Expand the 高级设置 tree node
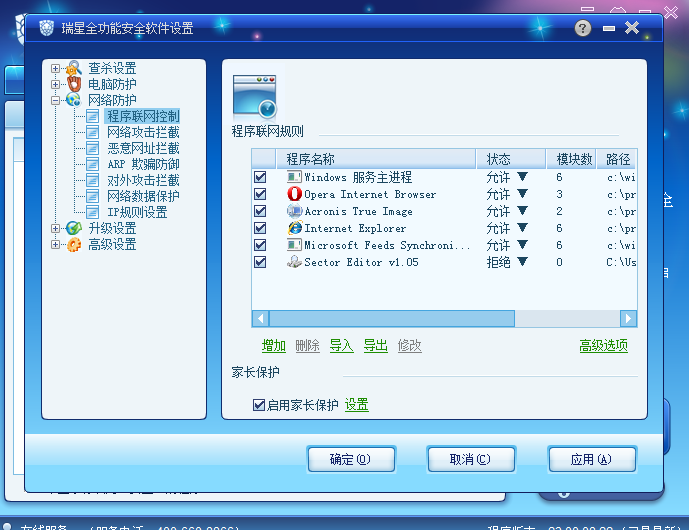 coord(55,244)
